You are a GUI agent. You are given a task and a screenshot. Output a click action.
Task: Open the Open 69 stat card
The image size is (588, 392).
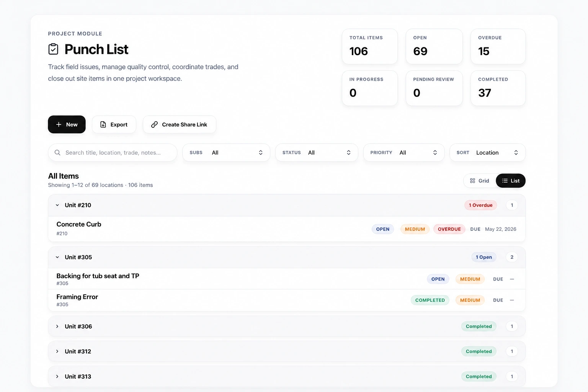(434, 46)
